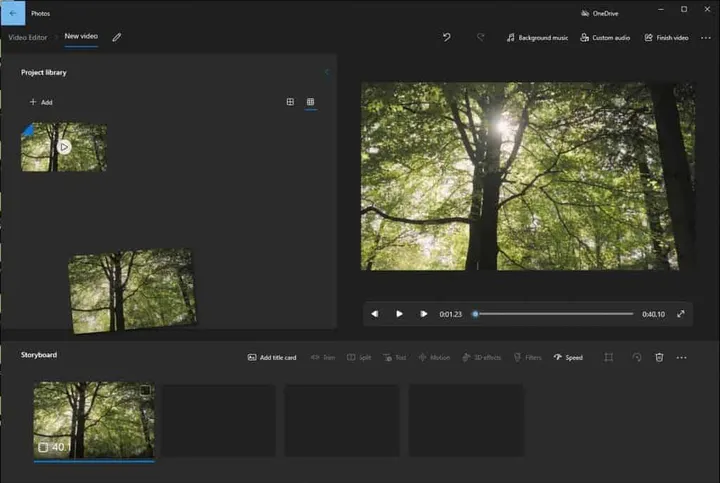Screen dimensions: 720x483
Task: Open the top-right See more menu
Action: pos(706,37)
